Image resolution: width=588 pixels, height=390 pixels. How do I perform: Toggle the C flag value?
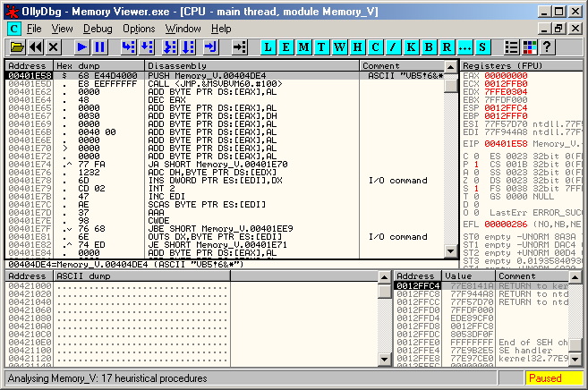point(476,157)
